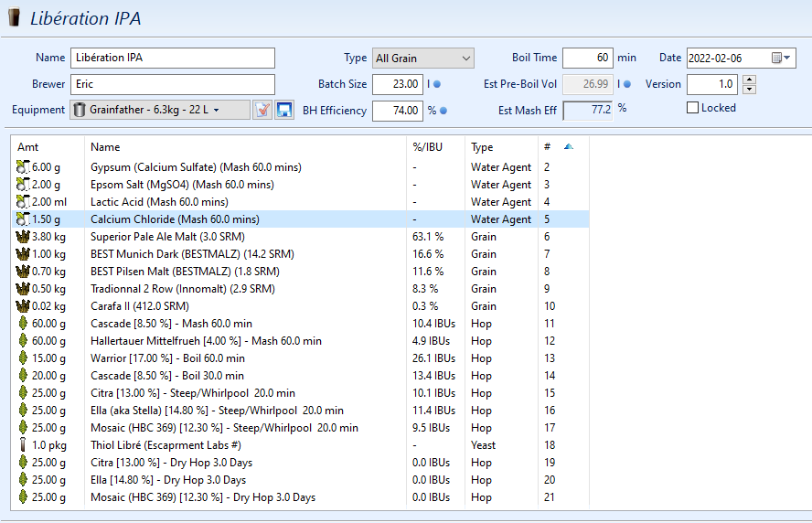Click the water agent icon of Gypsum row
Screen dimensions: 812x523
pyautogui.click(x=23, y=166)
